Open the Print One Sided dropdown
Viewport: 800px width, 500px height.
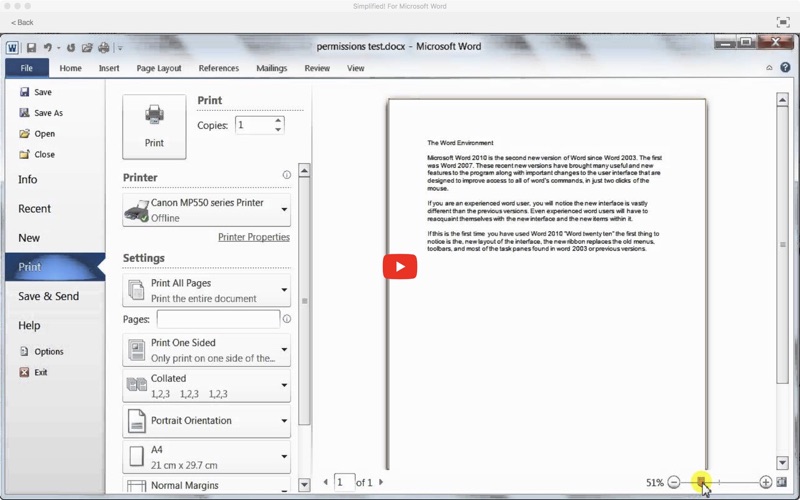207,350
